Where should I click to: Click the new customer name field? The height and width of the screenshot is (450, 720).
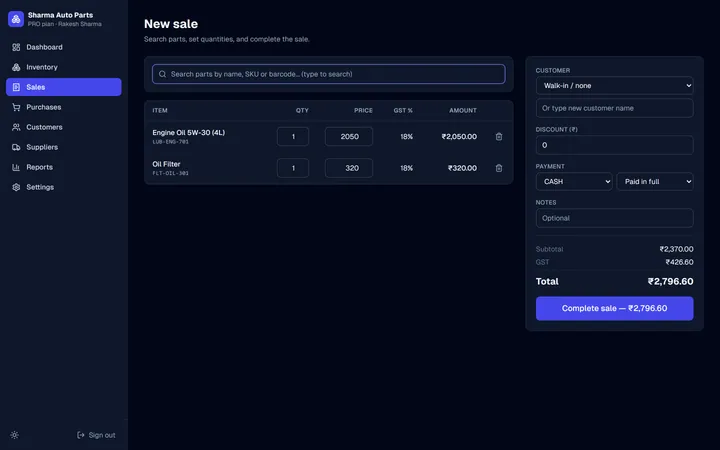[x=614, y=108]
